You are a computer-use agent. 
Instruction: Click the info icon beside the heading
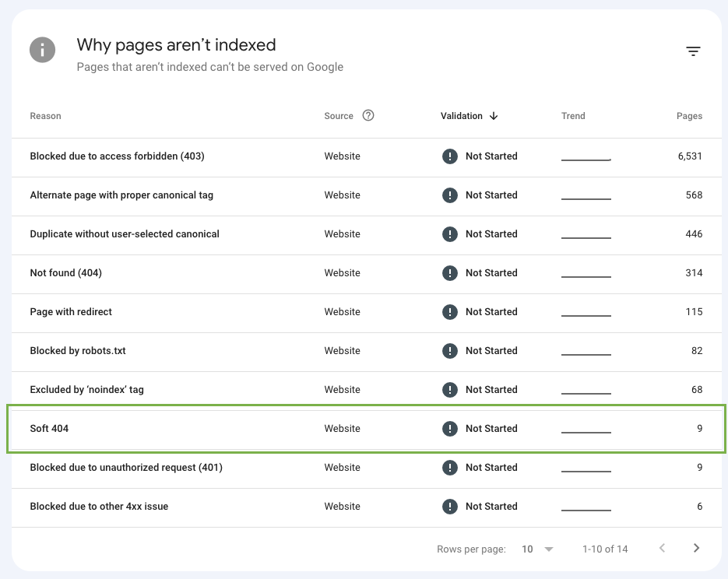[x=43, y=51]
